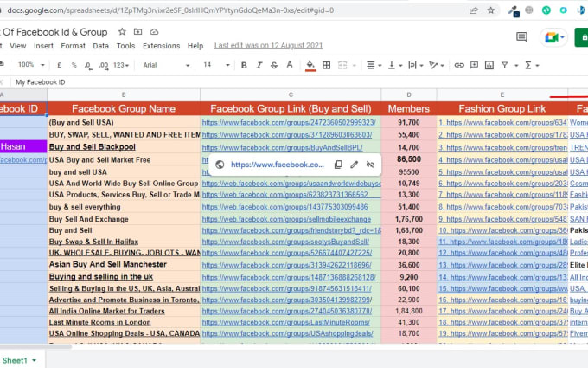Star the spreadsheet document title
588x368 pixels.
click(122, 32)
